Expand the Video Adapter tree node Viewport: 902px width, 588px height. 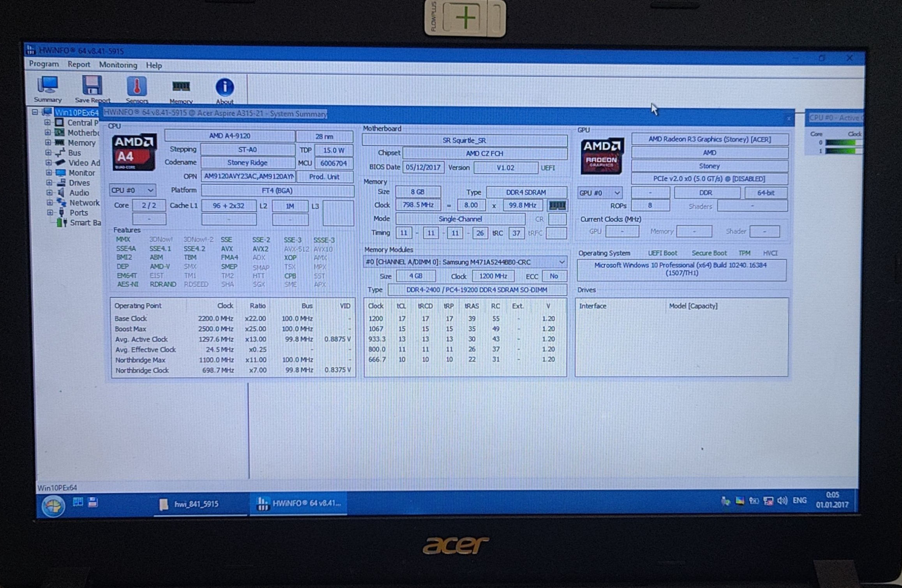click(48, 162)
